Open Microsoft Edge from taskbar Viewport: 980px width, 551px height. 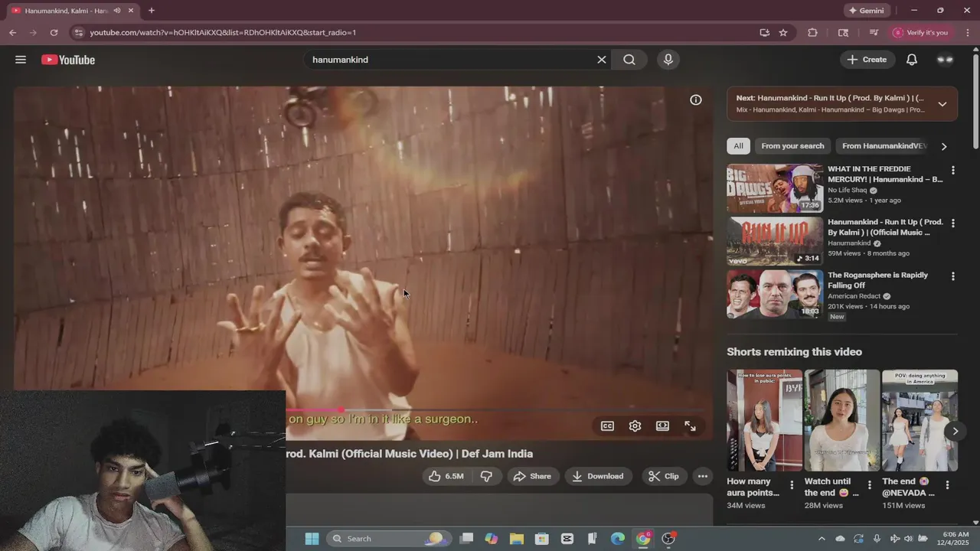coord(618,539)
